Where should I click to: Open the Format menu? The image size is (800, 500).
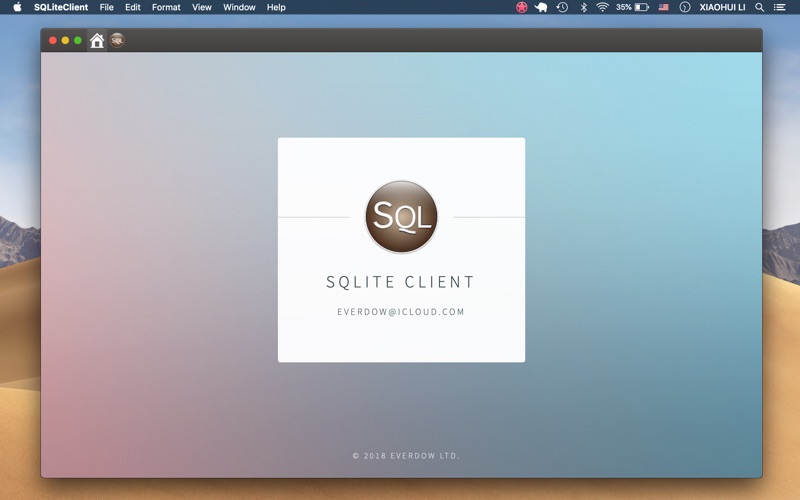[166, 7]
